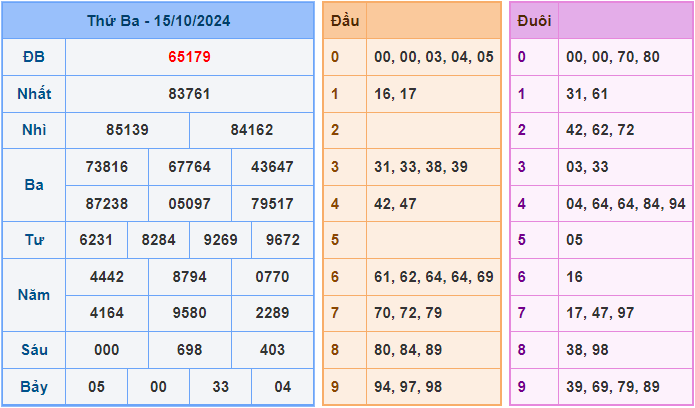Select the ĐB row label

[33, 57]
